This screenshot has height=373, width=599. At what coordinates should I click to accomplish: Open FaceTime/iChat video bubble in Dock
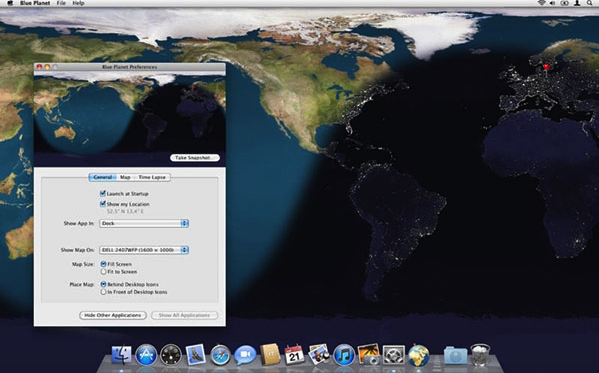(x=245, y=355)
